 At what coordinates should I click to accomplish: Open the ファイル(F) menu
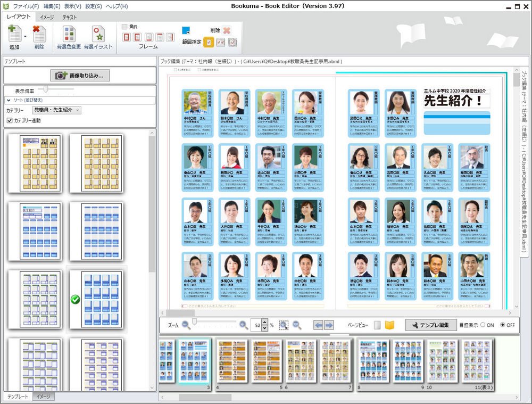[26, 6]
